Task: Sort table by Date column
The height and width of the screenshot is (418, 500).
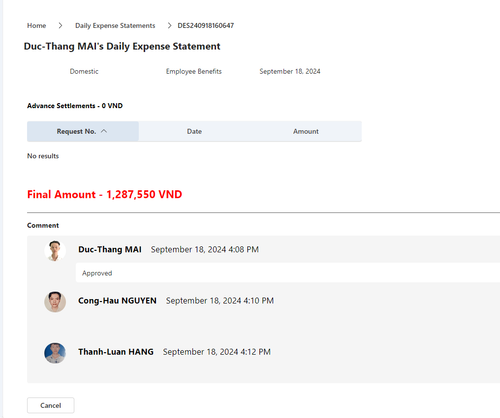Action: click(194, 131)
